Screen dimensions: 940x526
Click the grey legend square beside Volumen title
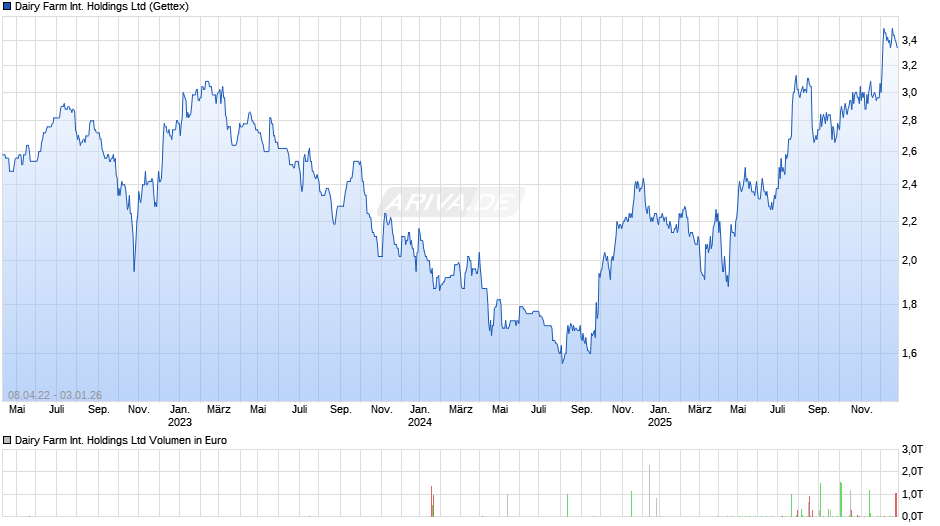[x=7, y=440]
